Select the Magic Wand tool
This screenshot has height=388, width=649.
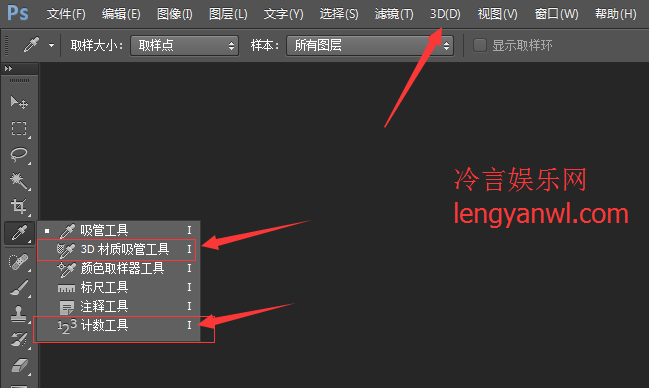[x=19, y=181]
